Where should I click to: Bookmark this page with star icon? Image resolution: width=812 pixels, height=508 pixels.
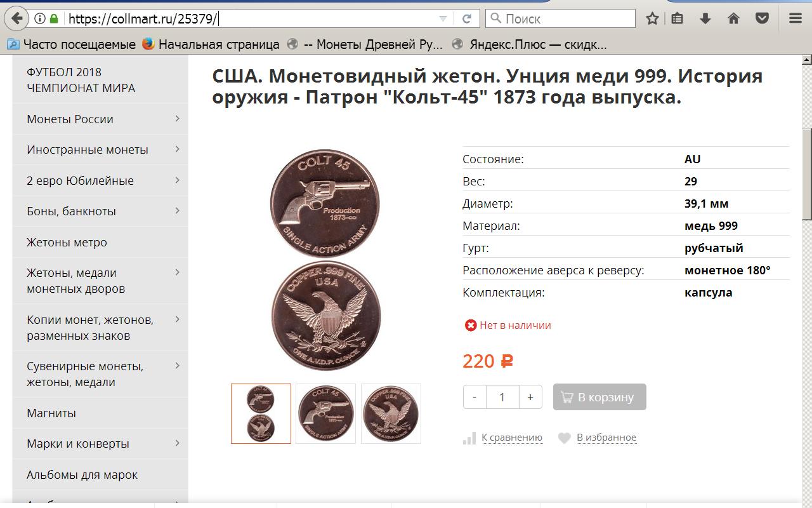point(652,18)
